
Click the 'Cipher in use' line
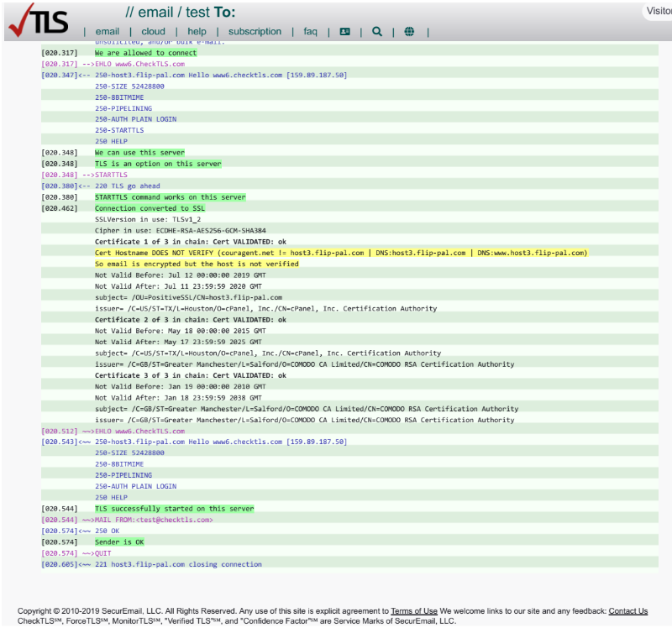(x=181, y=231)
